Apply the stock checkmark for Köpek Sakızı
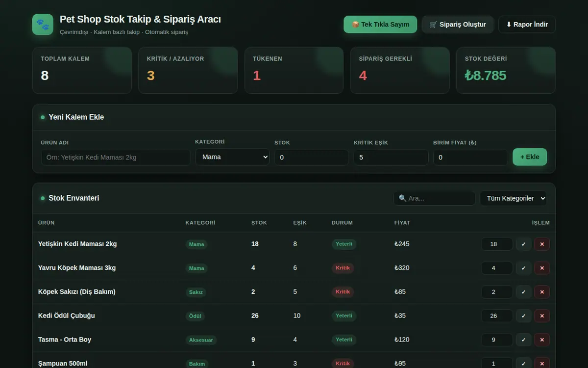588x368 pixels. point(523,292)
